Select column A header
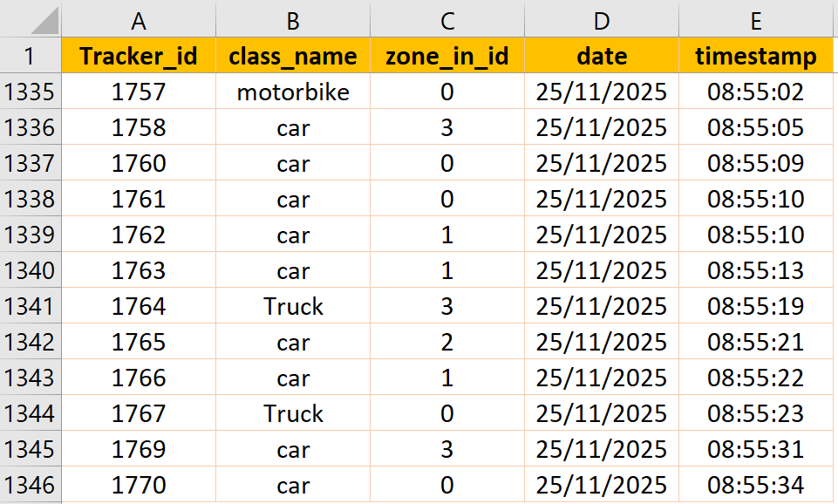The height and width of the screenshot is (504, 838). tap(139, 19)
